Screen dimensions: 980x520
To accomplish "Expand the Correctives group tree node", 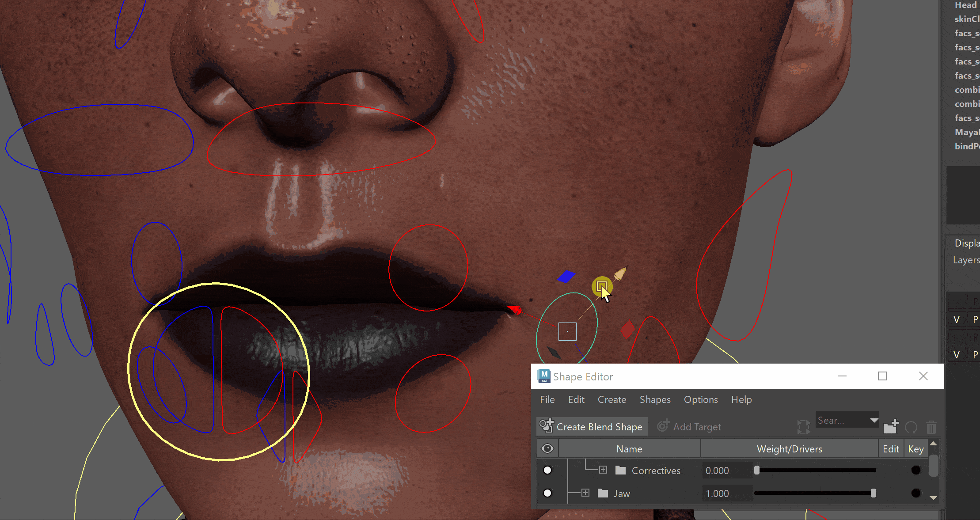I will [x=603, y=470].
